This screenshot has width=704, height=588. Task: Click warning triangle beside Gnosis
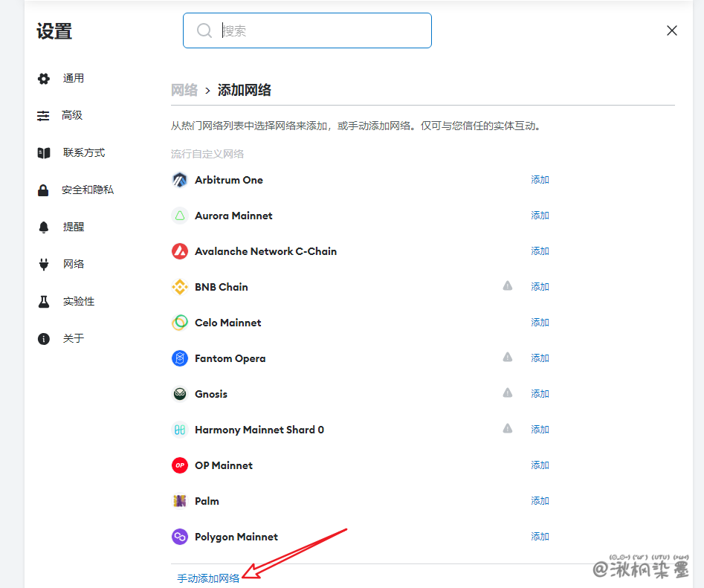click(x=508, y=393)
